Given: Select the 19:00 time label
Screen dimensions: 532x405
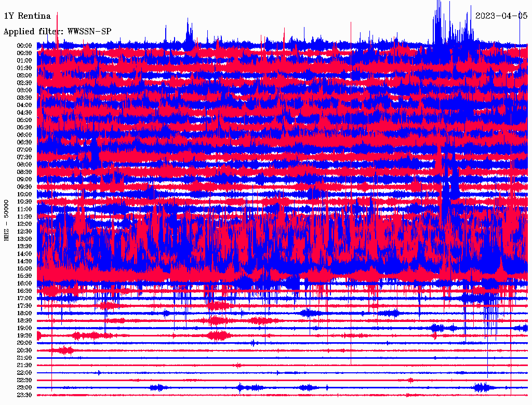Looking at the screenshot, I should [x=24, y=328].
